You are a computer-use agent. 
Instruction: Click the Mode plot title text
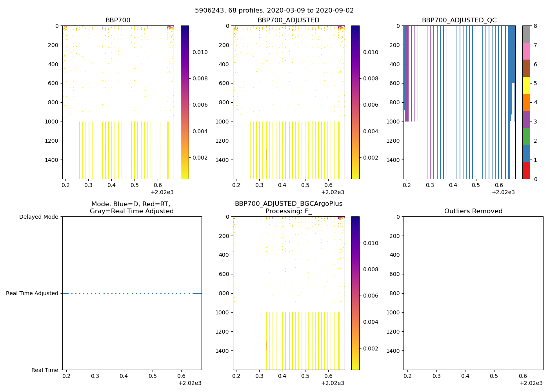click(131, 208)
